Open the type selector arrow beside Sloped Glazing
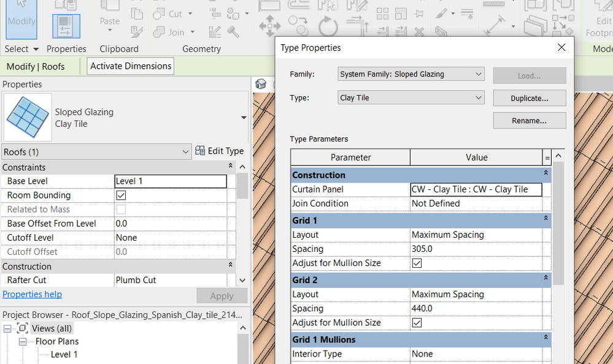 click(244, 118)
